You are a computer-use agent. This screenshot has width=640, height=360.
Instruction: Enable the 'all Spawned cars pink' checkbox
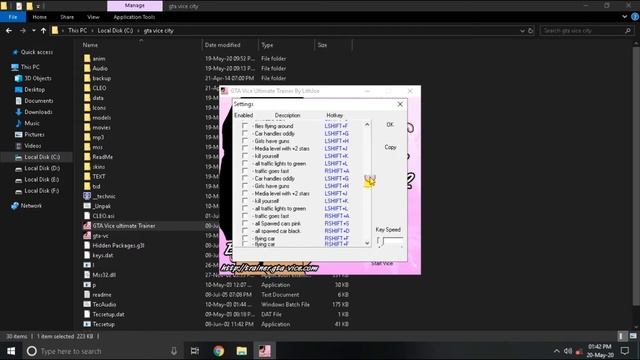[244, 223]
